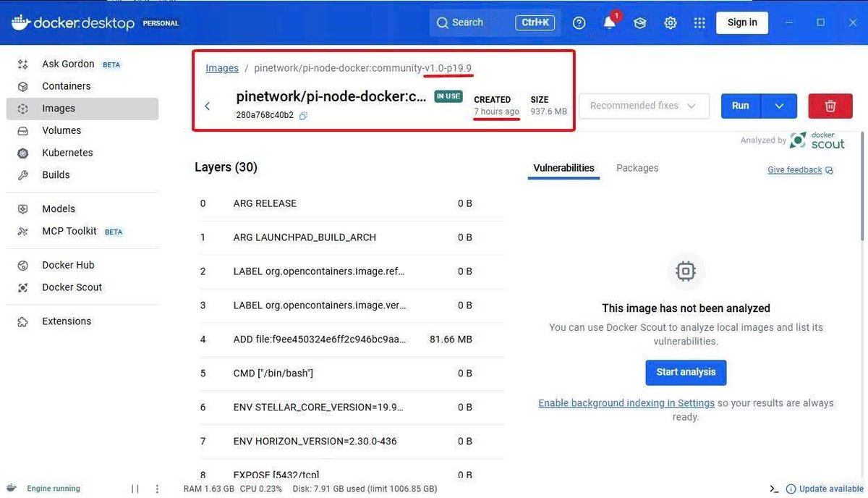Switch to the Vulnerabilities tab
This screenshot has width=868, height=498.
point(563,168)
